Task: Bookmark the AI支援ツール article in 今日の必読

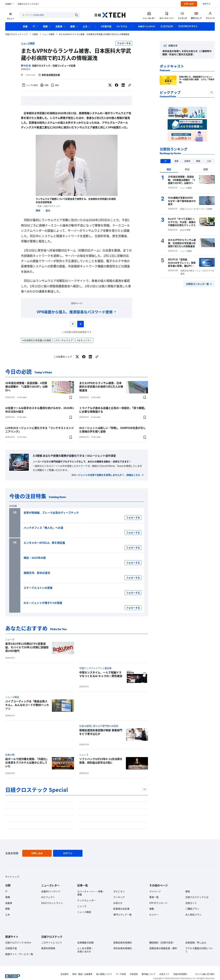Action: [71, 417]
